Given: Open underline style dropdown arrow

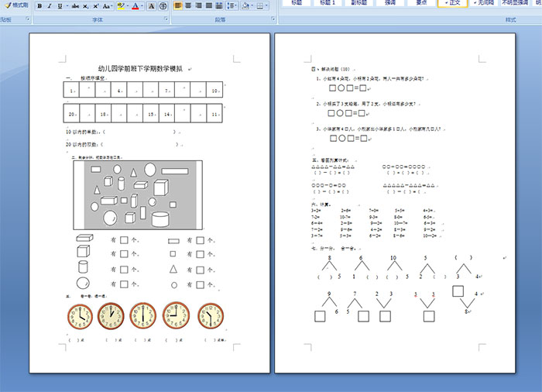Looking at the screenshot, I should point(67,6).
